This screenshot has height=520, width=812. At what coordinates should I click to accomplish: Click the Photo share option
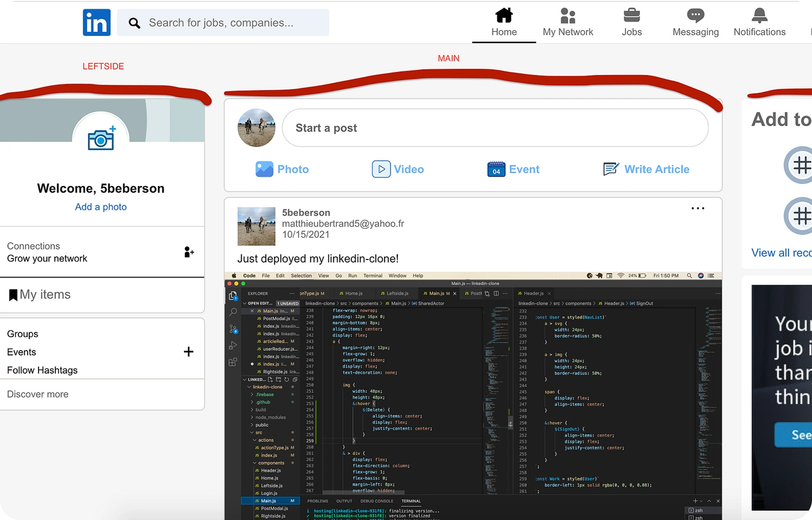click(x=282, y=169)
